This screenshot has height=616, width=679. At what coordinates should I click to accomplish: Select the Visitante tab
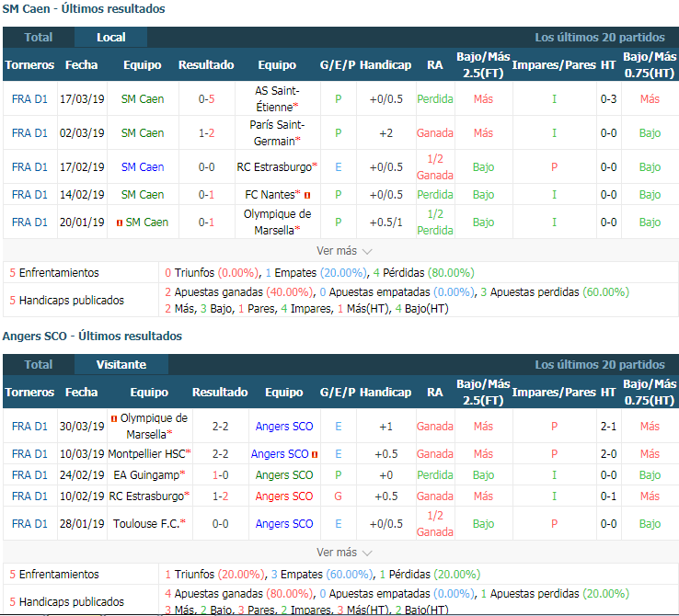point(121,365)
